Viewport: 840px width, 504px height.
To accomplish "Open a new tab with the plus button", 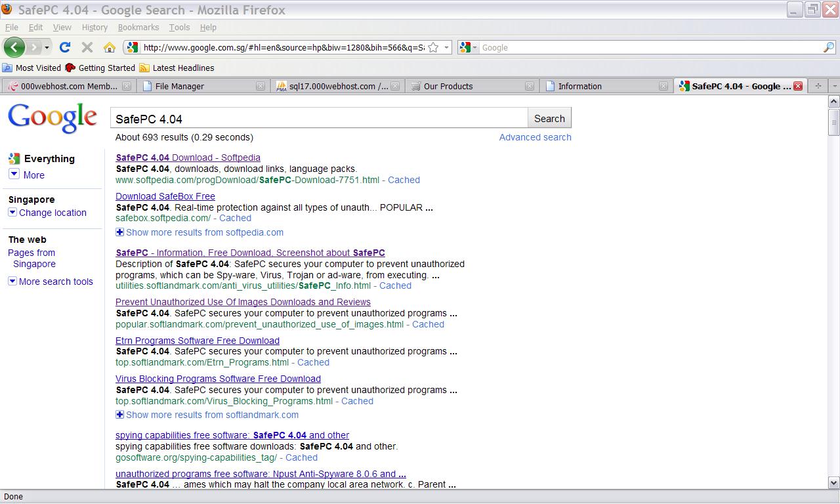I will coord(818,86).
